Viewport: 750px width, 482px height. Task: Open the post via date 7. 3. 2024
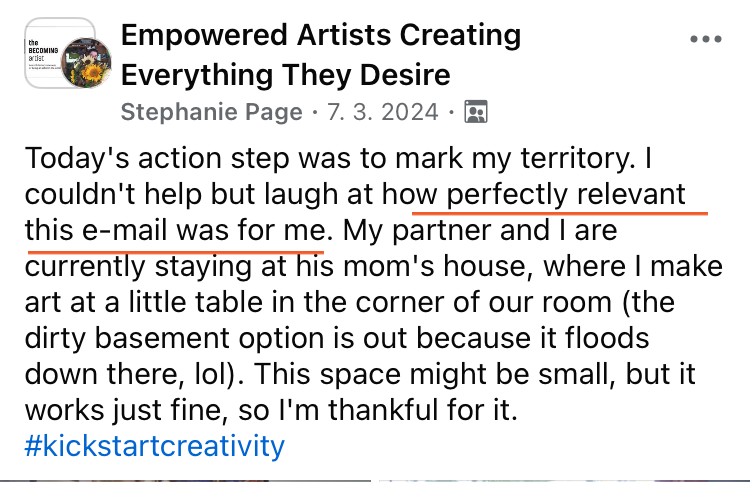pos(382,112)
